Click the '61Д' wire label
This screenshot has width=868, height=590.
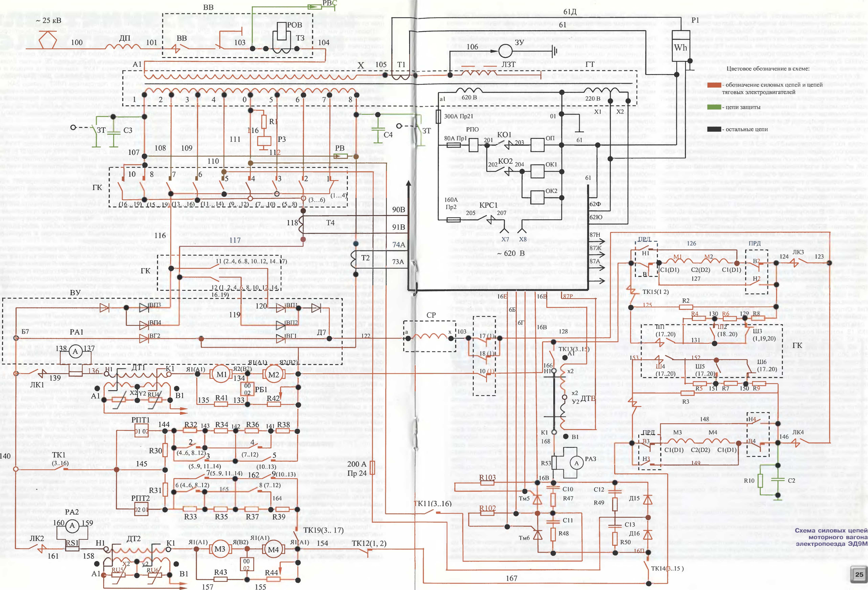tap(570, 12)
